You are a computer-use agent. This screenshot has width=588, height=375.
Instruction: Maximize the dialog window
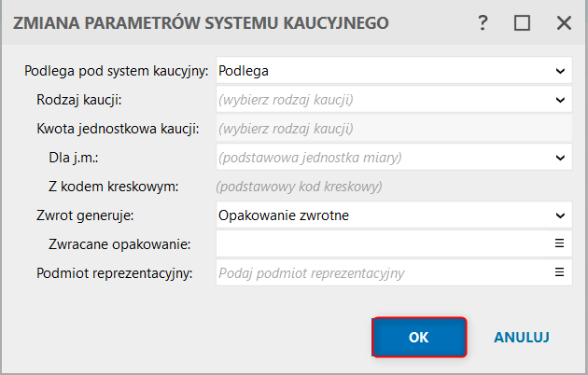[x=523, y=23]
